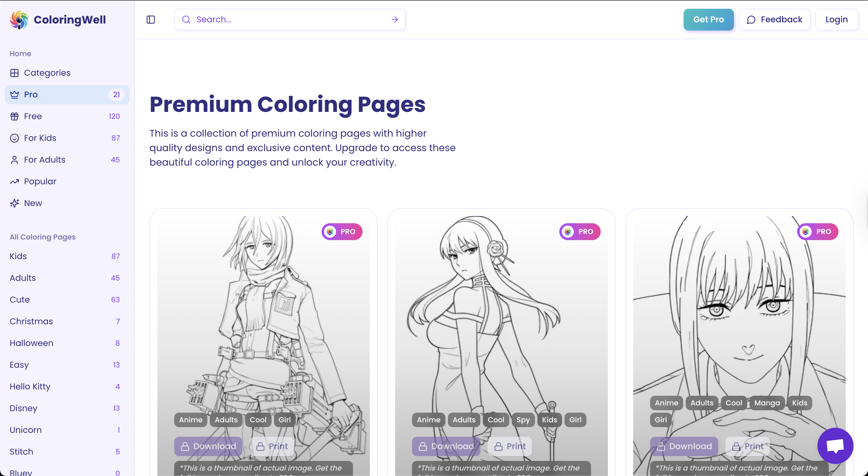This screenshot has width=868, height=476.
Task: Click Kids tag on second card
Action: pos(549,420)
